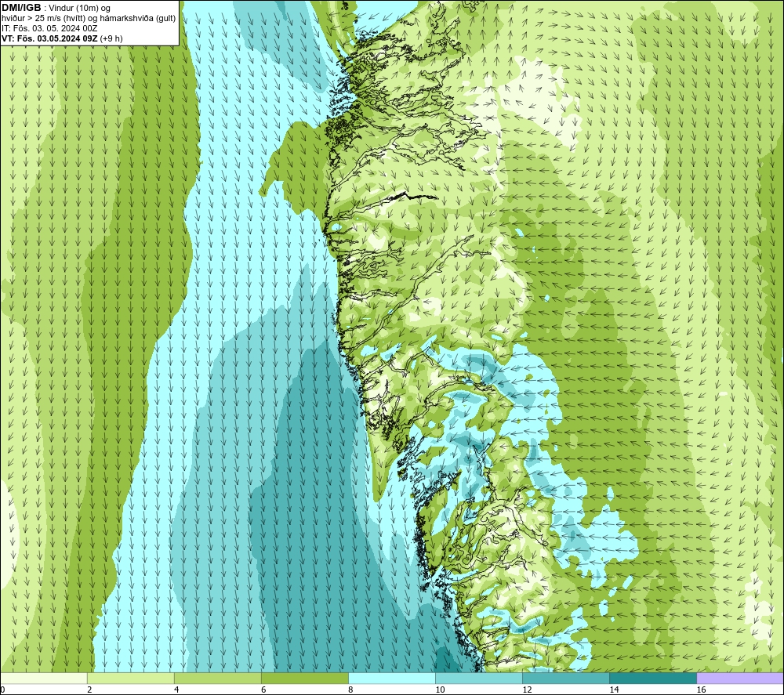The width and height of the screenshot is (784, 695).
Task: Click the legend label '2'
Action: tap(89, 690)
